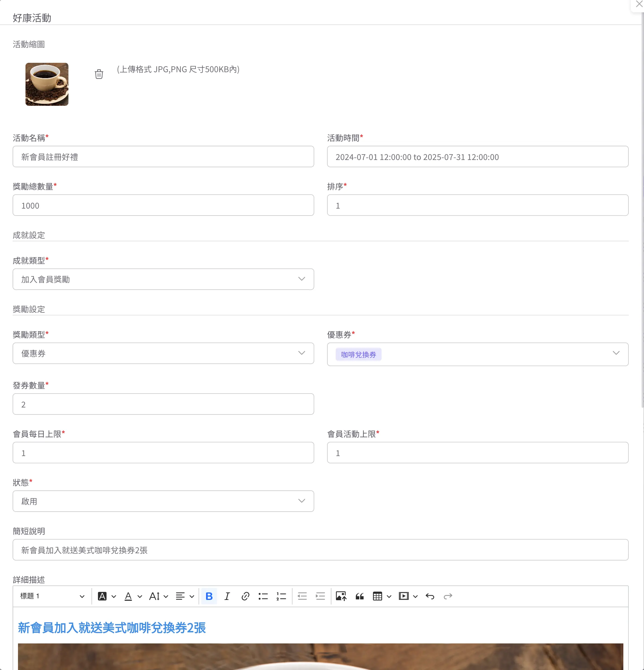This screenshot has height=670, width=644.
Task: Click the 活動名稱 input field
Action: click(163, 156)
